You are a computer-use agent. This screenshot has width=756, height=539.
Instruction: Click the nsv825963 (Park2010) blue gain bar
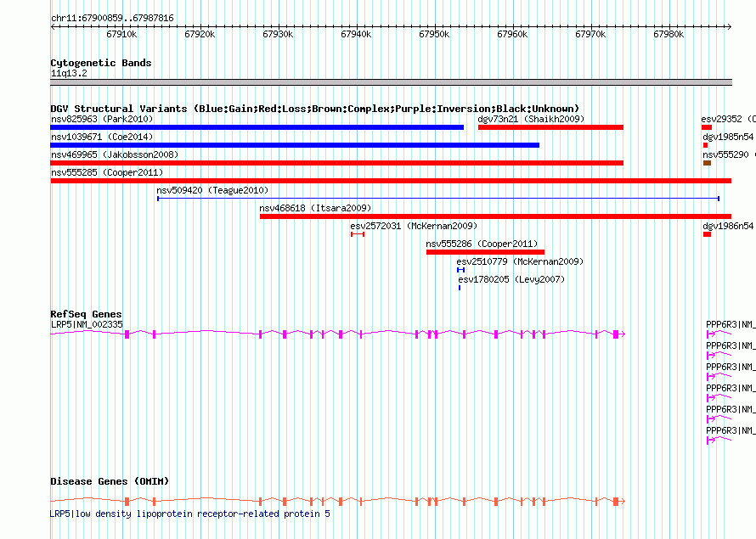(257, 127)
